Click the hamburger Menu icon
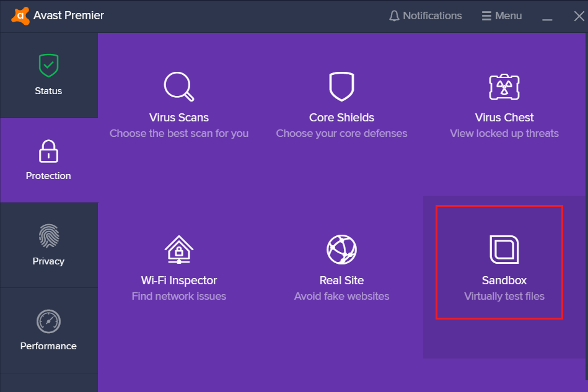Viewport: 588px width, 392px height. click(486, 15)
